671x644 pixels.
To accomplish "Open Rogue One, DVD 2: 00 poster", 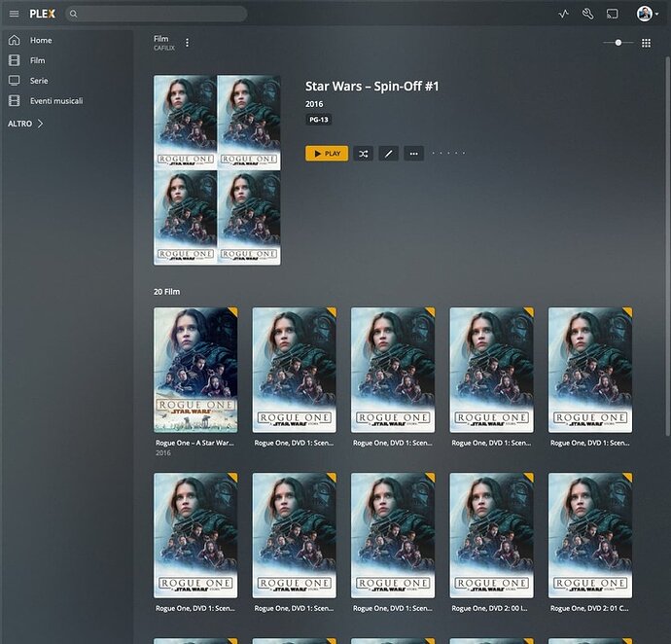I will [491, 535].
